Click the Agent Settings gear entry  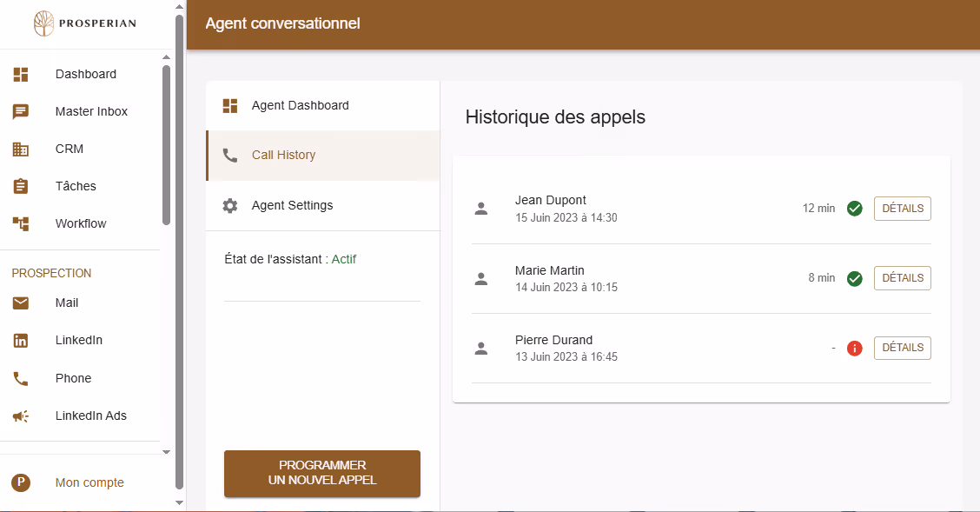click(x=292, y=205)
